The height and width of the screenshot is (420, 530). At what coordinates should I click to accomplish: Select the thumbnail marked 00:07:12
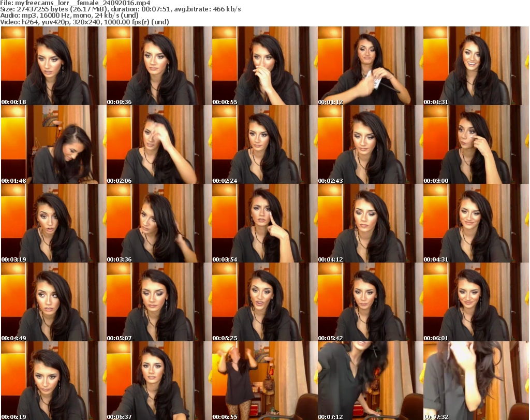tap(370, 381)
